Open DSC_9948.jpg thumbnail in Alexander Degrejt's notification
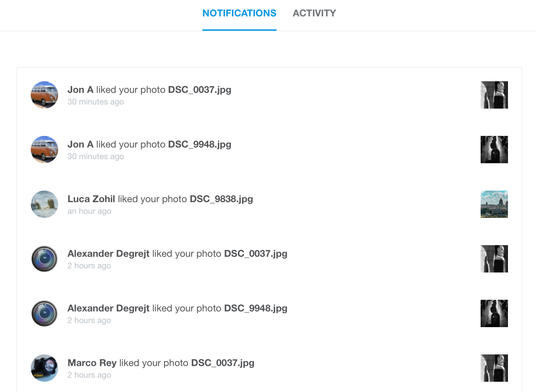The width and height of the screenshot is (536, 392). (494, 313)
